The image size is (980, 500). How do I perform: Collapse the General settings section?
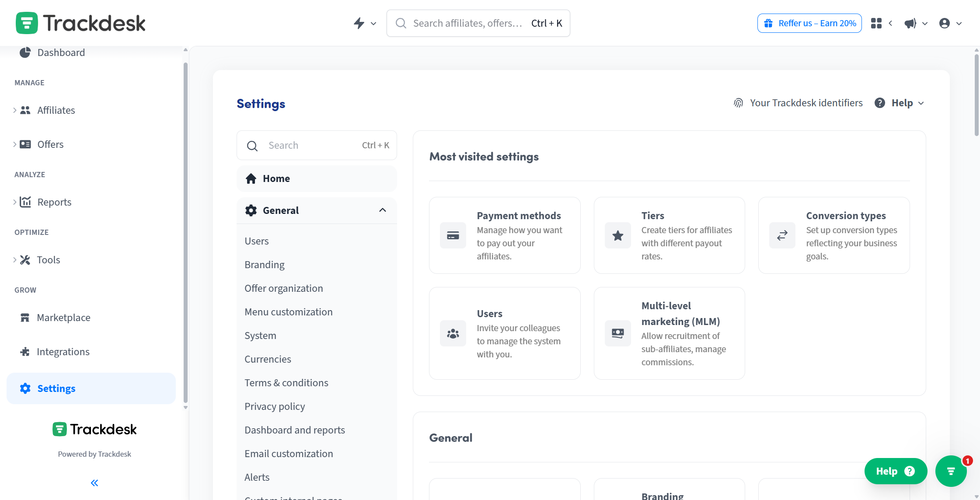[x=383, y=210]
